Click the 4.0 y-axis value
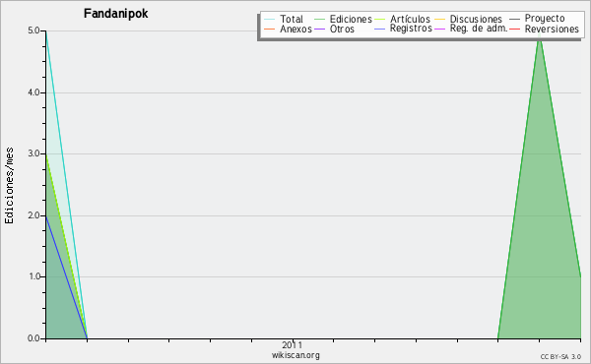The height and width of the screenshot is (364, 591). (33, 92)
